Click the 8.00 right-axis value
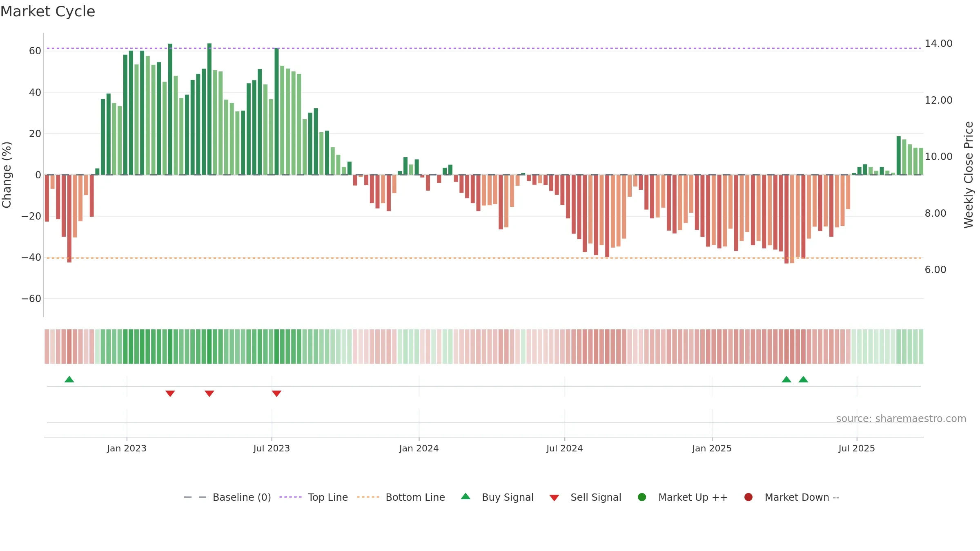This screenshot has height=551, width=980. pos(935,213)
